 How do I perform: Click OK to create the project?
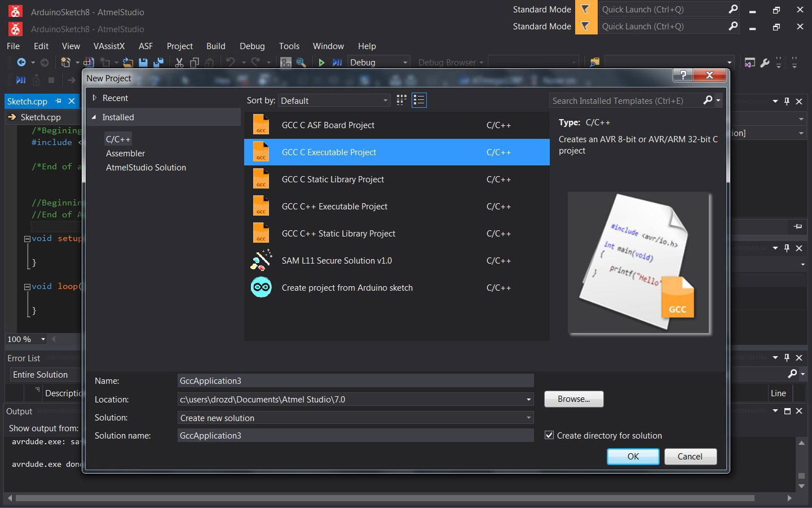pos(633,456)
